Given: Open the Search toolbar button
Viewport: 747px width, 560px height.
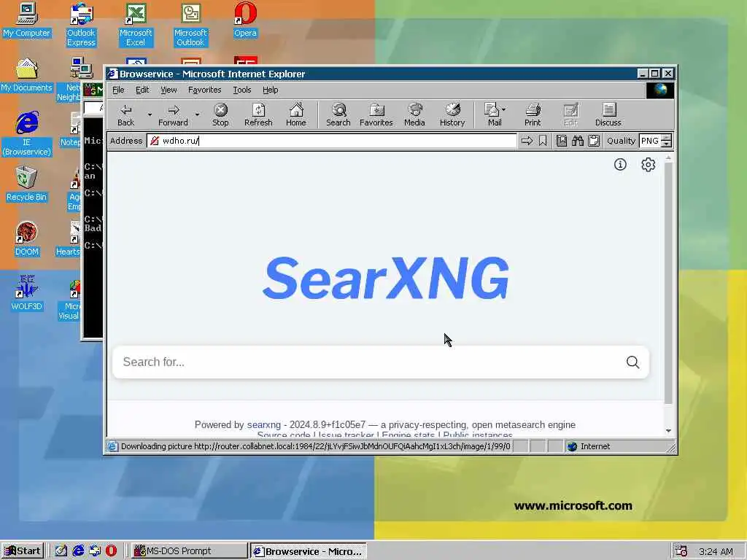Looking at the screenshot, I should pyautogui.click(x=338, y=114).
